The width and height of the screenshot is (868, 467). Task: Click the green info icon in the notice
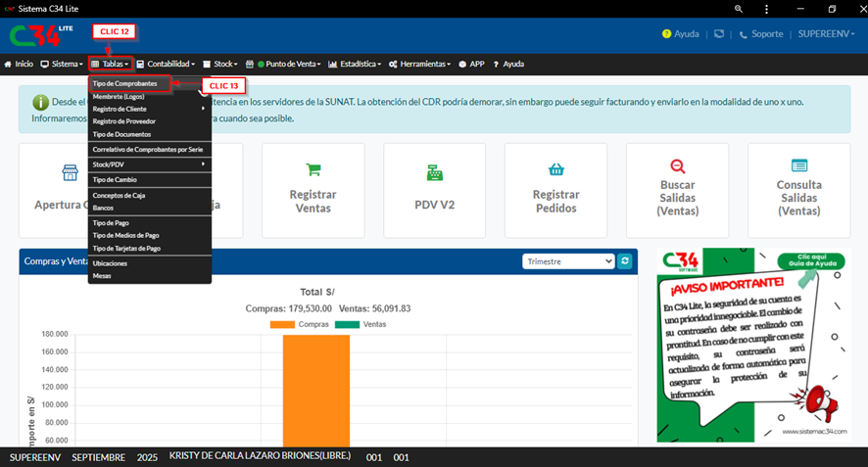point(40,102)
